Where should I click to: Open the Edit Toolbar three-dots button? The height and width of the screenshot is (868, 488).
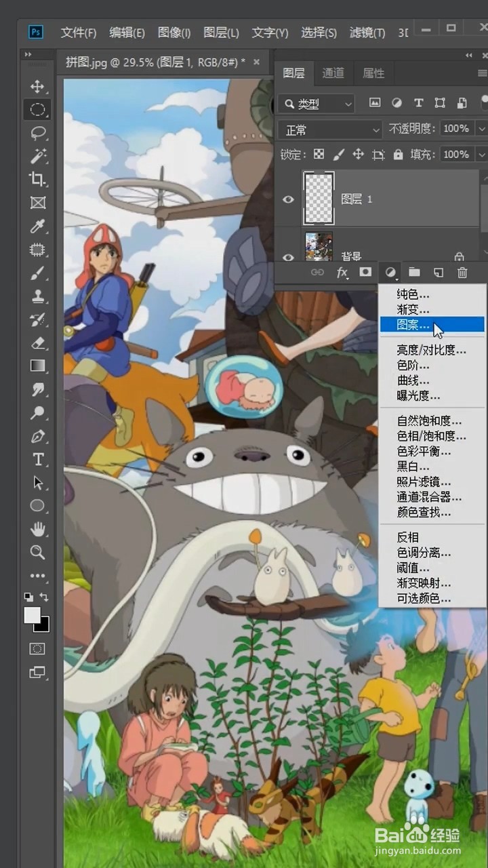pos(37,576)
